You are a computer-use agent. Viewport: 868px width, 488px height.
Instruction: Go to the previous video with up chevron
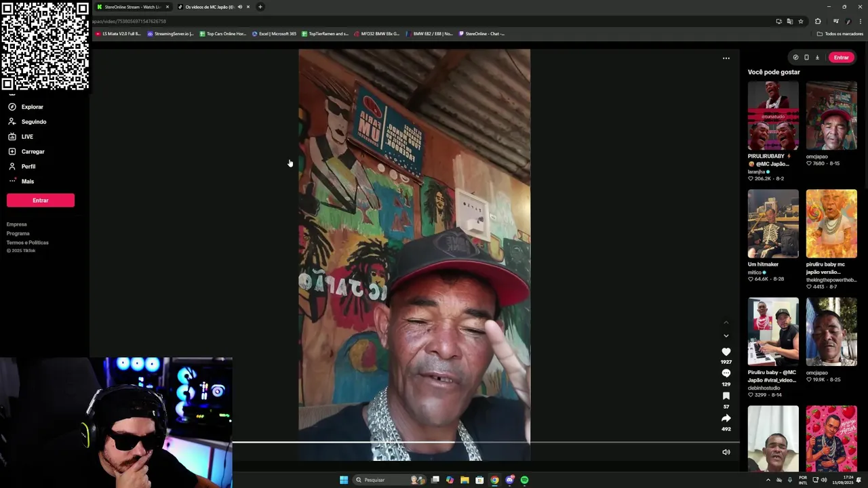point(726,322)
